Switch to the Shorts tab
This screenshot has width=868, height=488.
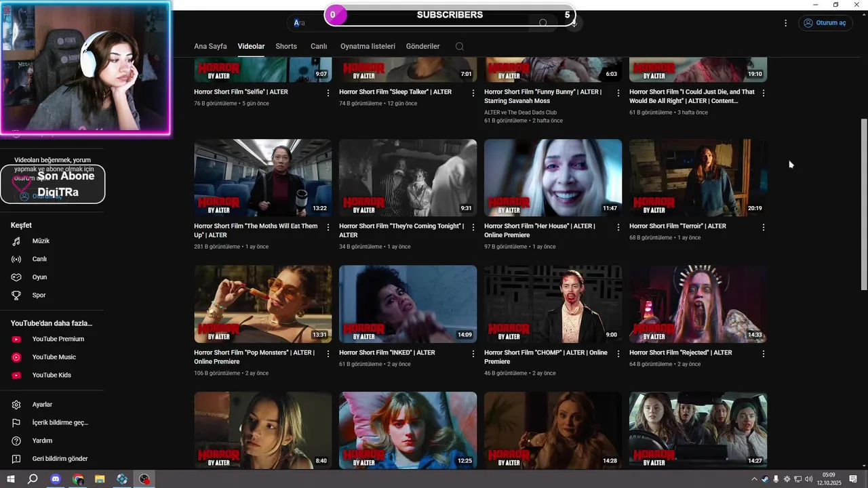click(x=286, y=46)
